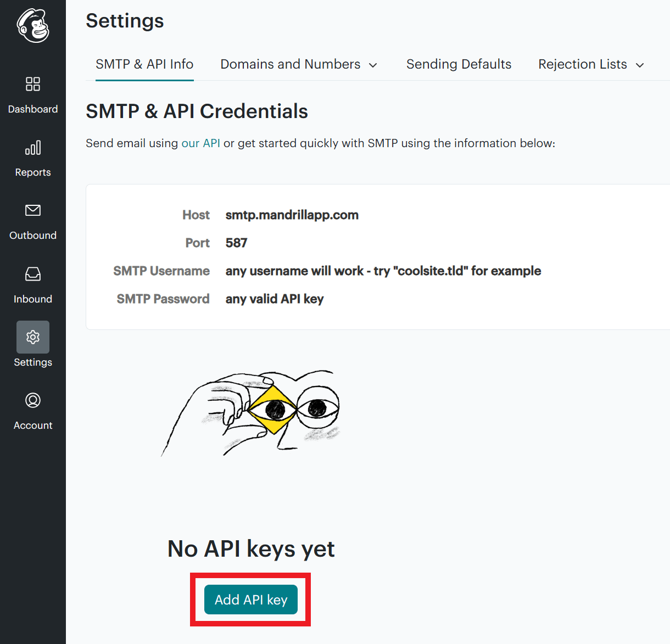
Task: Click the Outbound sidebar label
Action: click(33, 236)
